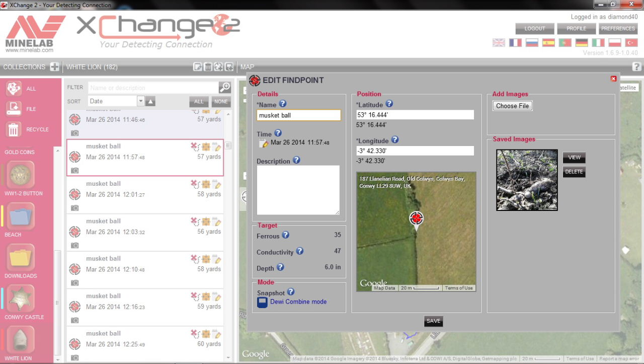Open the RECYCLE bin icon
This screenshot has width=644, height=364.
pos(14,129)
